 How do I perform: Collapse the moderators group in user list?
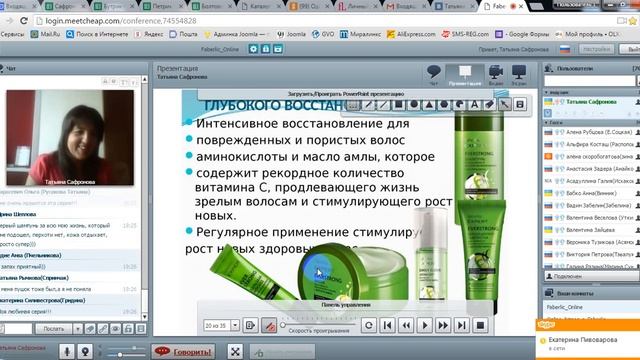pyautogui.click(x=547, y=93)
